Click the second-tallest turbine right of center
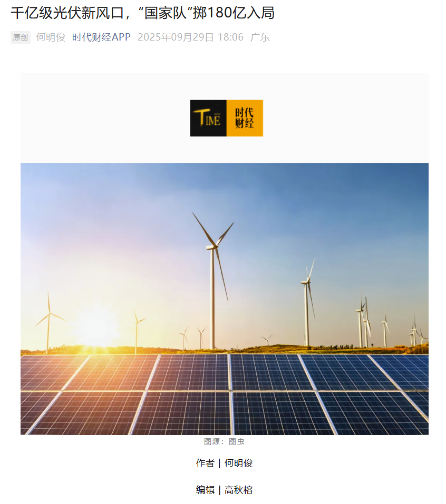446x504 pixels. coord(308,302)
